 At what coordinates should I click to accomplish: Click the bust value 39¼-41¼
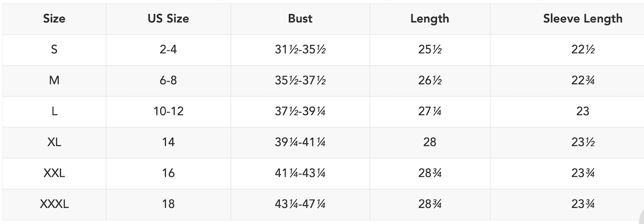coord(300,142)
